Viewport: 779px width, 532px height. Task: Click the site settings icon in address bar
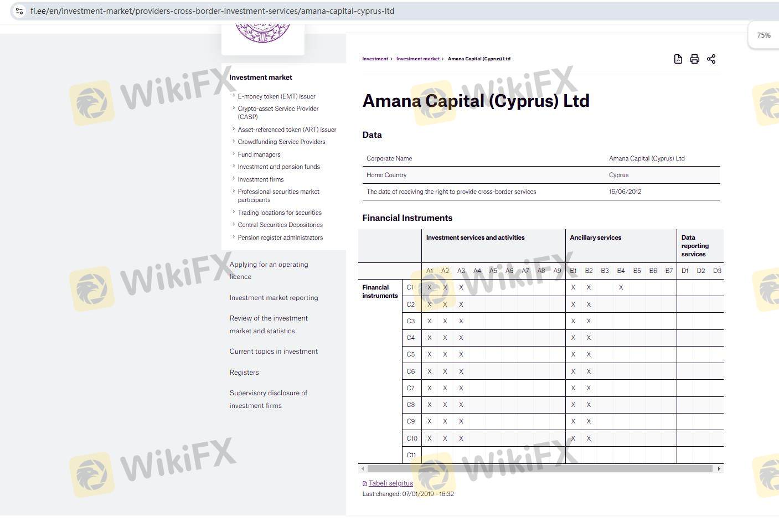(19, 11)
